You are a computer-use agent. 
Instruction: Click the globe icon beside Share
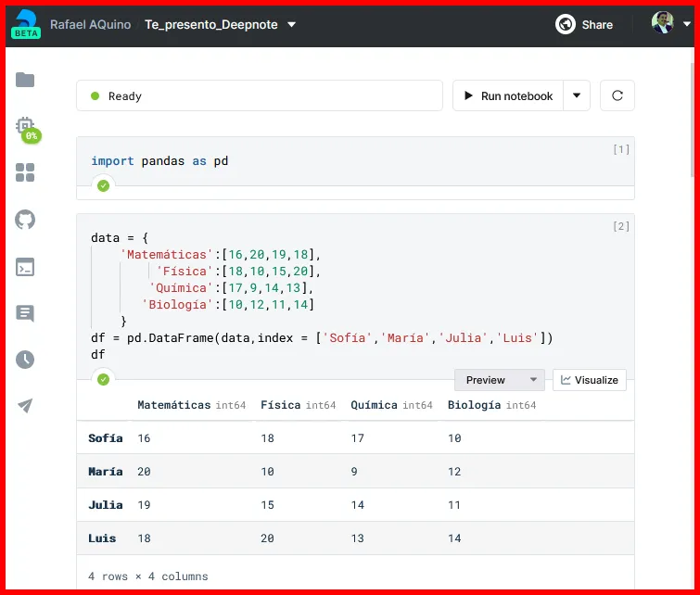[566, 24]
